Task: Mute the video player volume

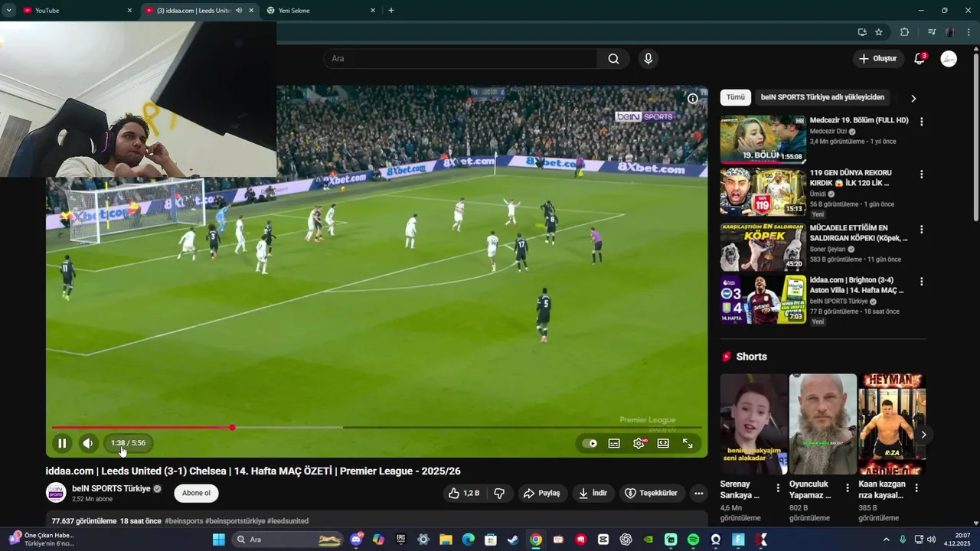Action: (88, 443)
